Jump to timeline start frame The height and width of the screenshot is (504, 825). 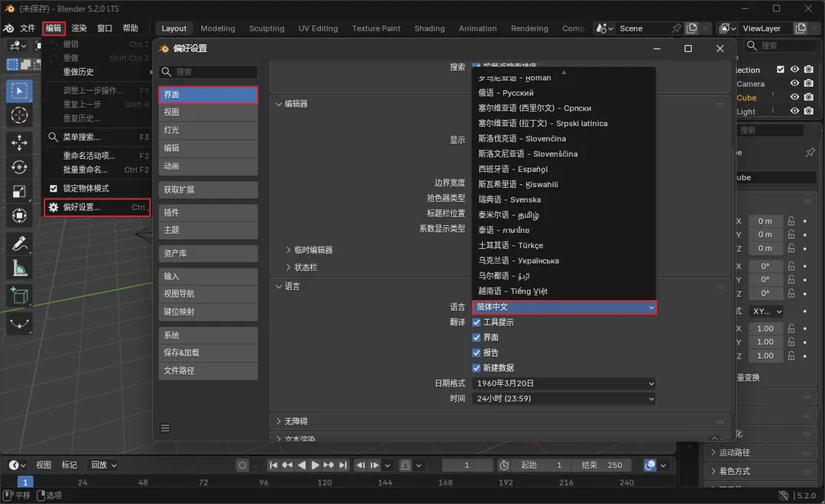click(x=273, y=465)
